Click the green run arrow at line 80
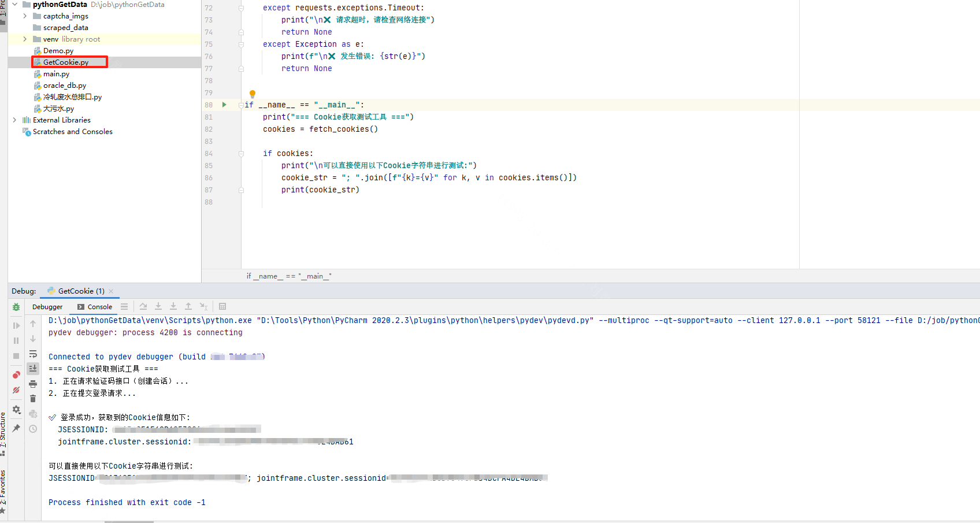 pyautogui.click(x=224, y=105)
